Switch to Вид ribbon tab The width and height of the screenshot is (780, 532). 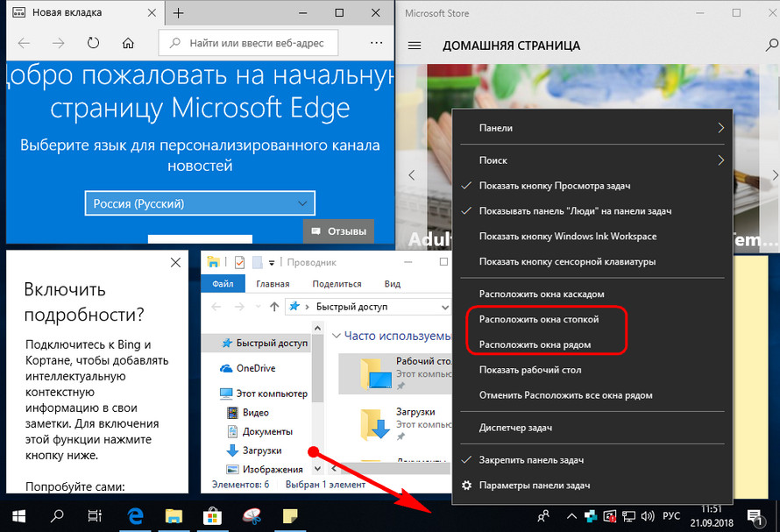coord(392,284)
